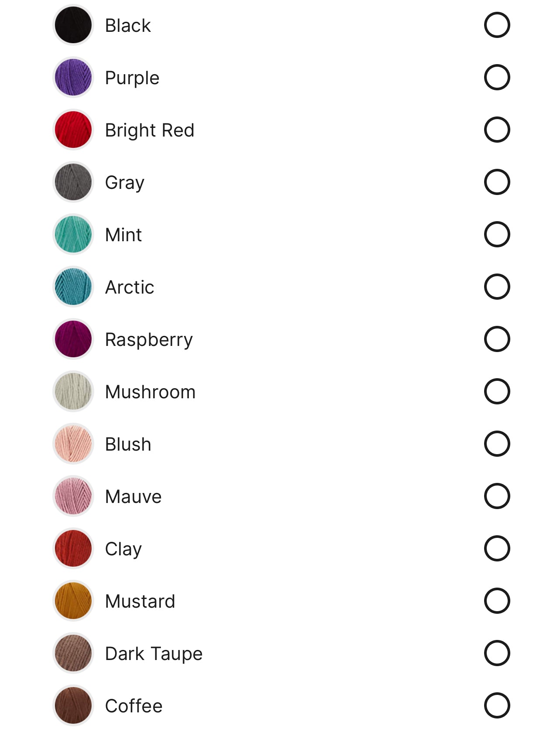Click the Bright Red color label
The width and height of the screenshot is (560, 732).
click(x=150, y=130)
